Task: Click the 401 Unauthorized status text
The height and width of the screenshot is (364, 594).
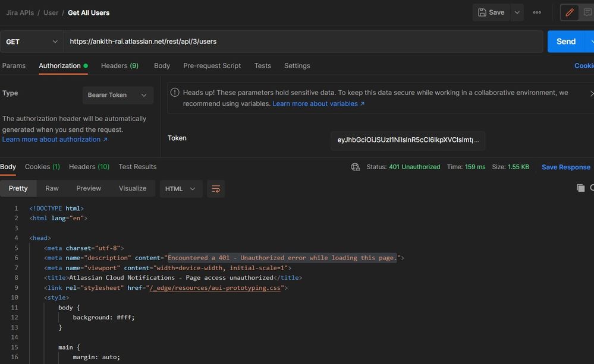Action: point(414,167)
